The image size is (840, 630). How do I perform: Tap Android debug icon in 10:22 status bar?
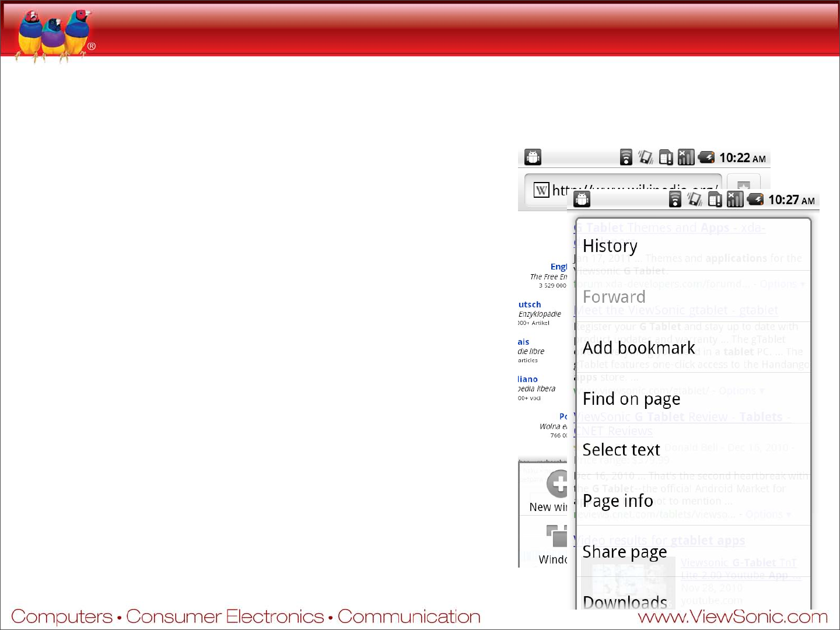coord(533,157)
